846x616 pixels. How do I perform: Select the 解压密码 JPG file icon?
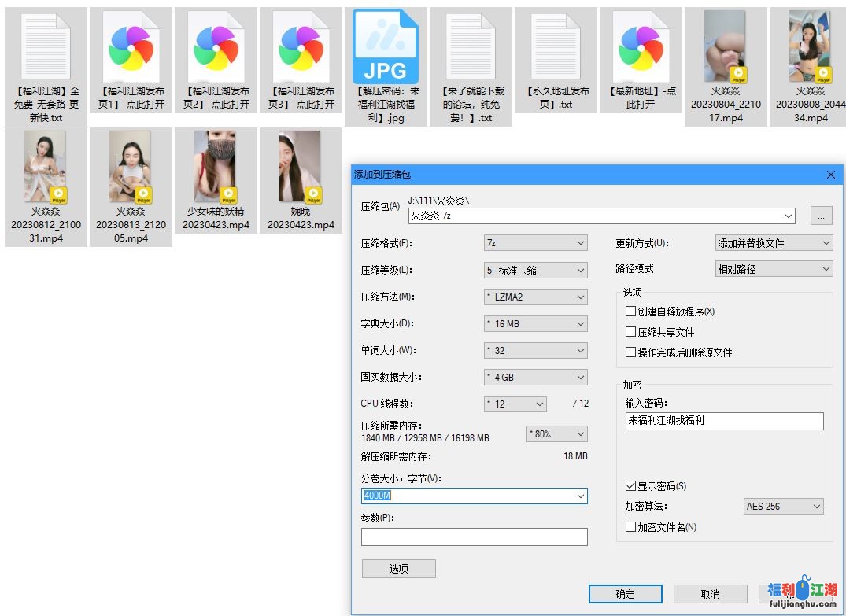pos(386,46)
